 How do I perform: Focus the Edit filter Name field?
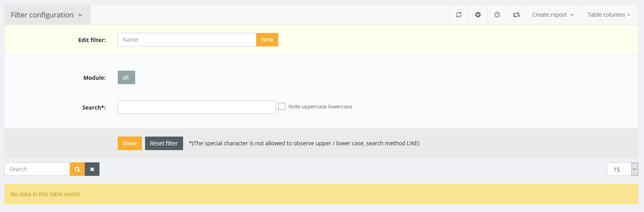click(x=187, y=40)
